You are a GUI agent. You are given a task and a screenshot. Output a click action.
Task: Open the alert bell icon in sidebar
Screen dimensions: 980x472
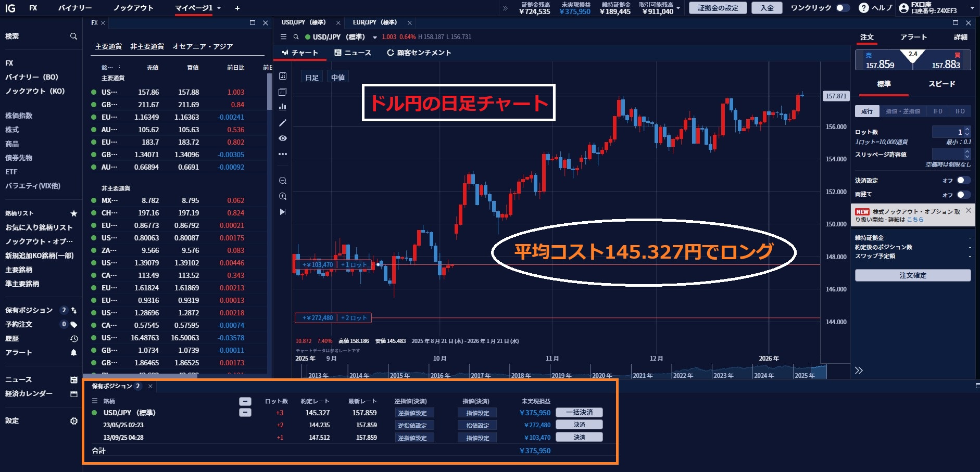(73, 353)
